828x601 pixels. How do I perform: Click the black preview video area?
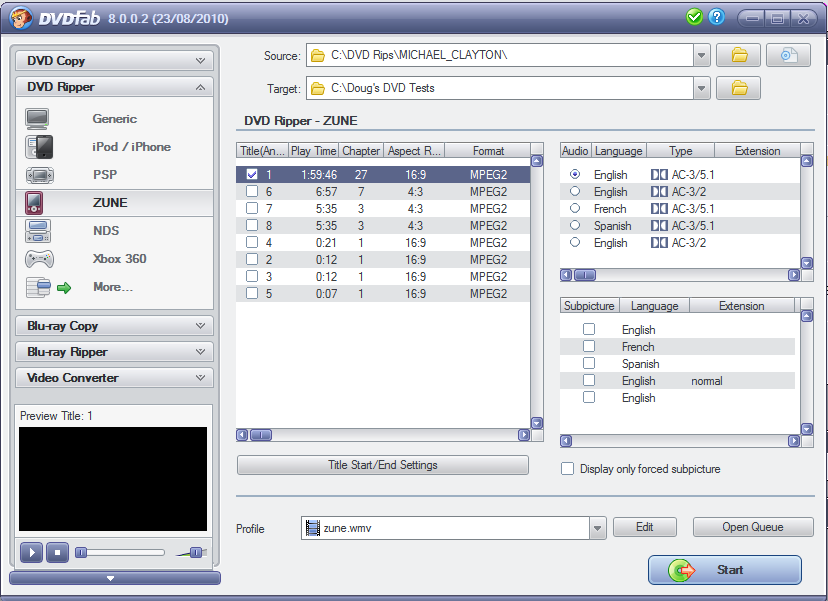113,479
